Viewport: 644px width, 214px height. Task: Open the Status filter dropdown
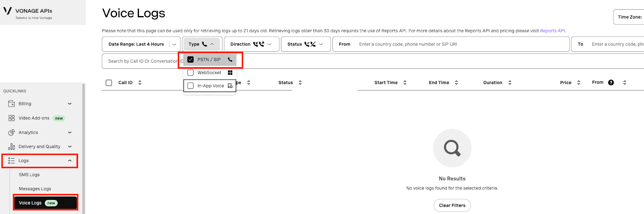click(305, 44)
